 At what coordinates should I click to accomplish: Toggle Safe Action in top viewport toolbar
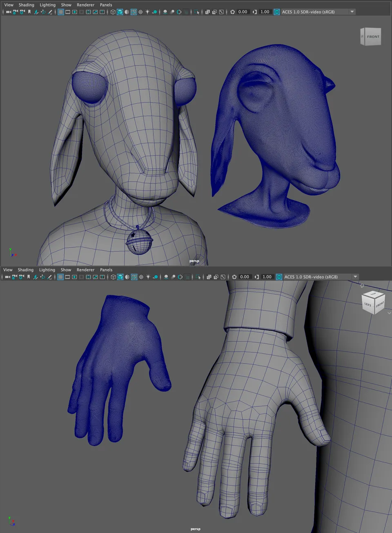pyautogui.click(x=95, y=12)
